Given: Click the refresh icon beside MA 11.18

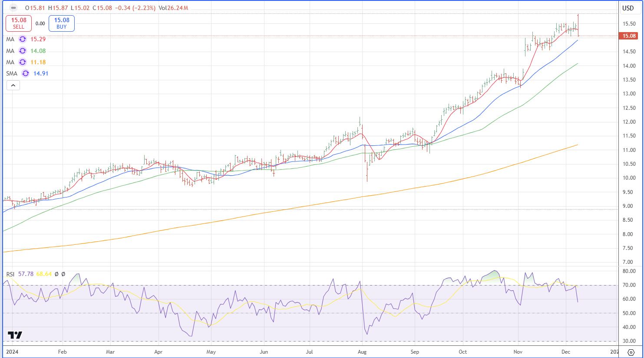Looking at the screenshot, I should click(23, 62).
